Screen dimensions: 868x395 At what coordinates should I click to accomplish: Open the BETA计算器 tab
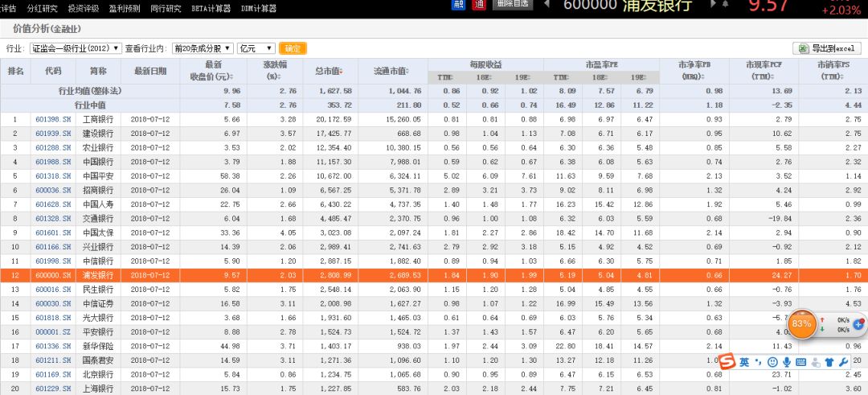(x=211, y=9)
